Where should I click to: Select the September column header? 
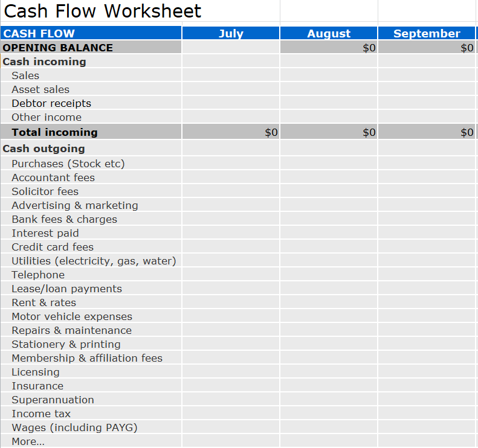coord(427,33)
